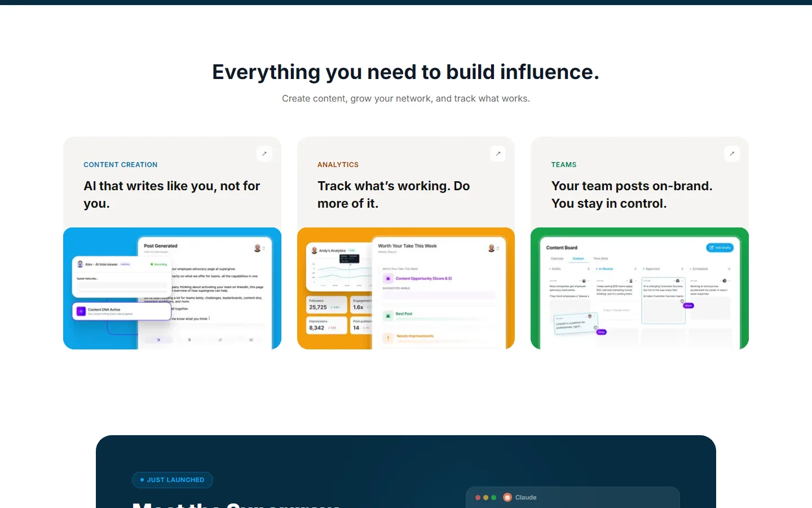Click the green Best Post icon

(x=388, y=316)
